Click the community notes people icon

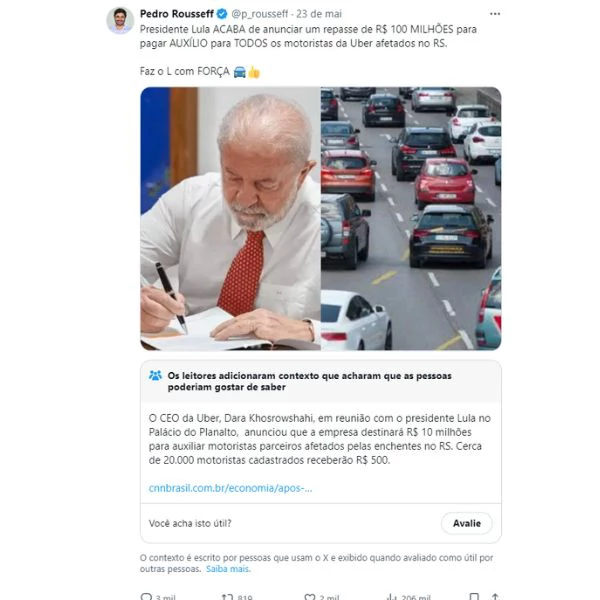coord(155,376)
